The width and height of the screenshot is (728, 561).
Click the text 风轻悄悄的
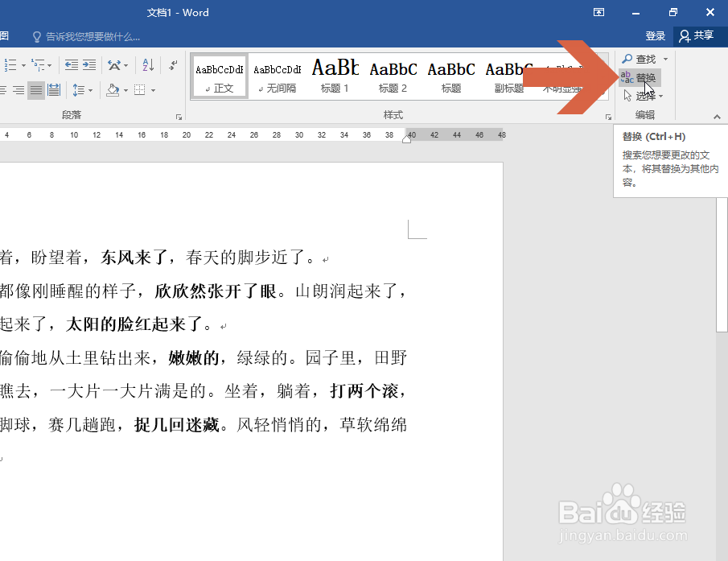[279, 424]
